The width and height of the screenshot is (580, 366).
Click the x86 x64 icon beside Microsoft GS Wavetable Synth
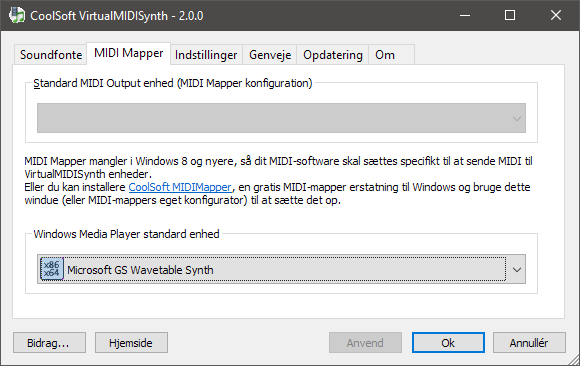coord(51,269)
